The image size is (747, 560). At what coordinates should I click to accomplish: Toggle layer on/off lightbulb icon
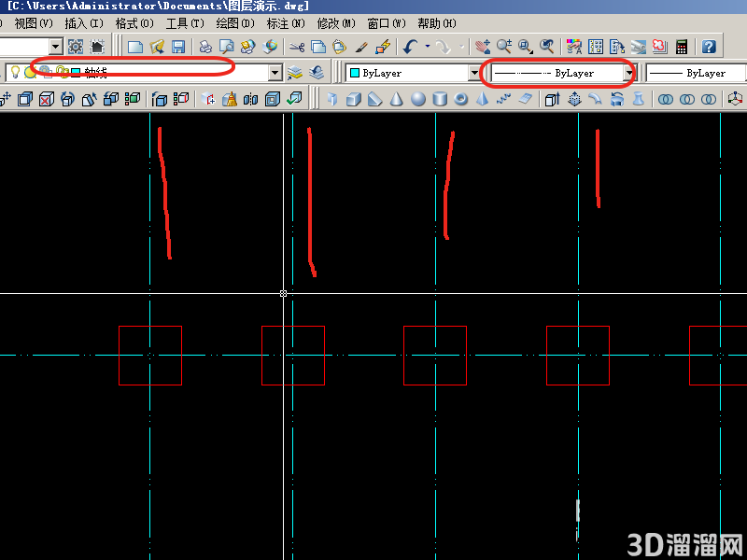pos(15,72)
